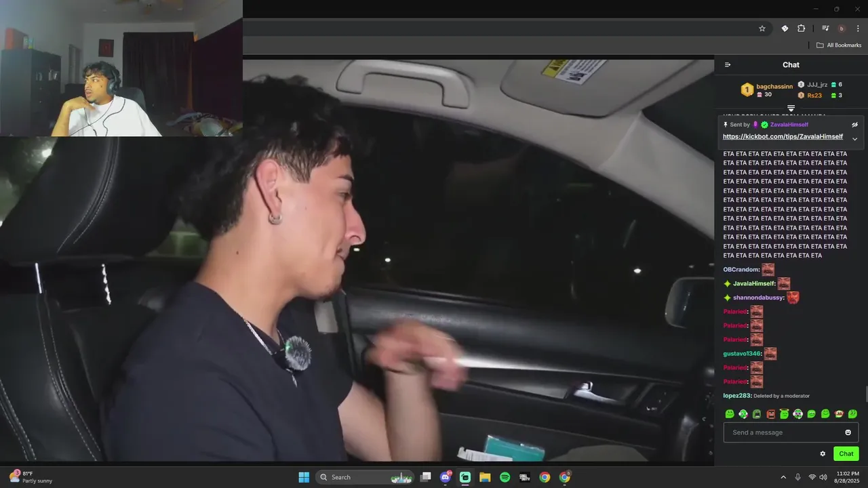Image resolution: width=868 pixels, height=488 pixels.
Task: Insert the angry red emote
Action: pyautogui.click(x=770, y=413)
